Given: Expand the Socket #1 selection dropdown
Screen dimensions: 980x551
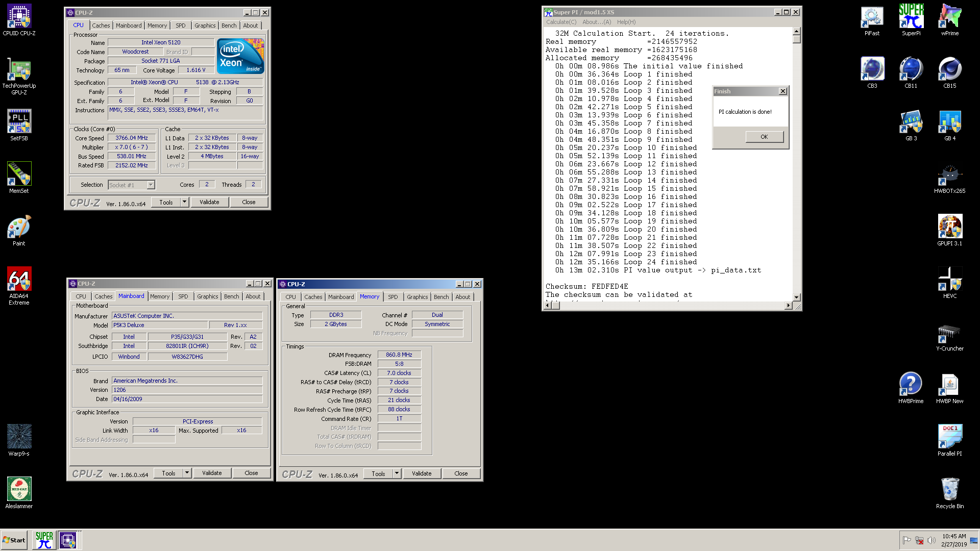Looking at the screenshot, I should coord(151,185).
